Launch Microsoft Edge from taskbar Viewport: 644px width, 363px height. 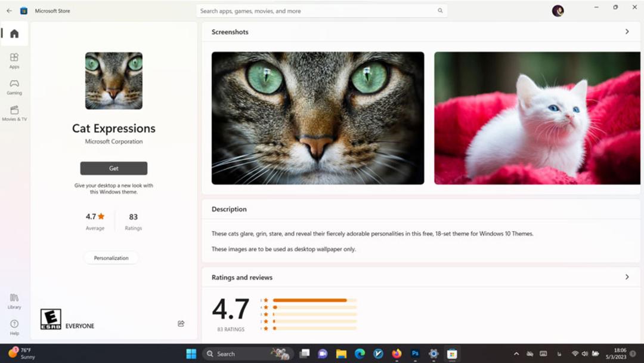(360, 353)
